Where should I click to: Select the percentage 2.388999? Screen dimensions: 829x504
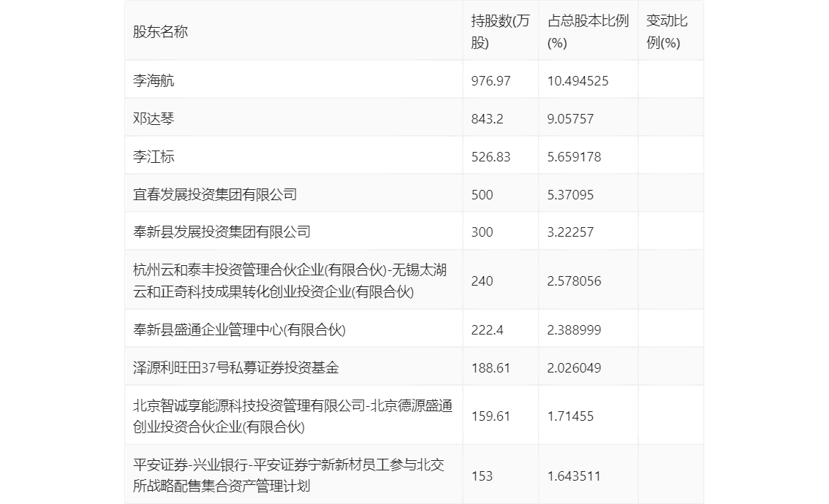(x=574, y=330)
